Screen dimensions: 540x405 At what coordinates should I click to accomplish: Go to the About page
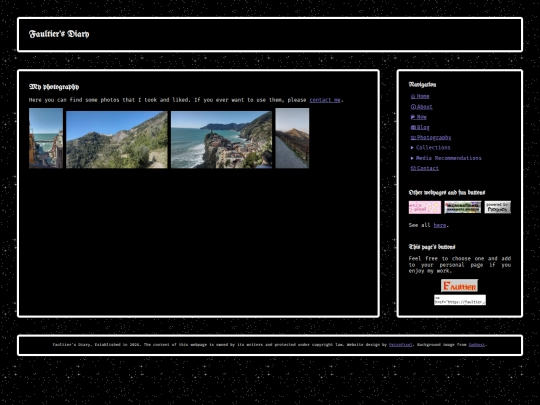[x=422, y=107]
